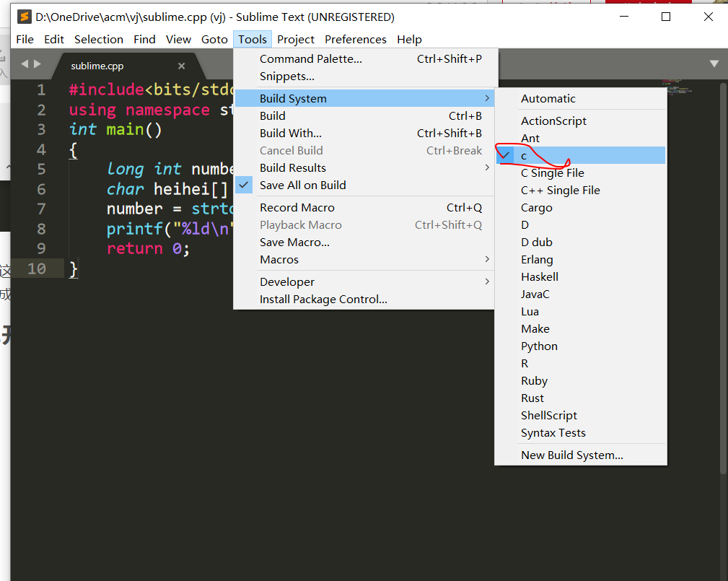728x581 pixels.
Task: Expand the Developer submenu
Action: [364, 282]
